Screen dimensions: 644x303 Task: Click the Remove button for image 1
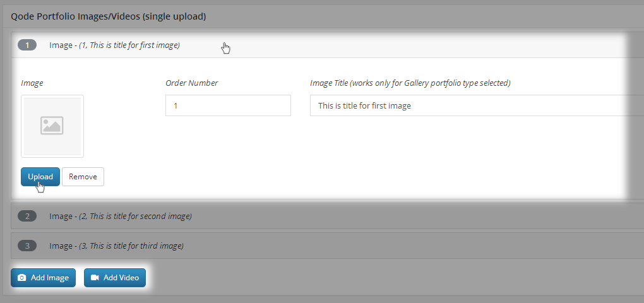(83, 177)
